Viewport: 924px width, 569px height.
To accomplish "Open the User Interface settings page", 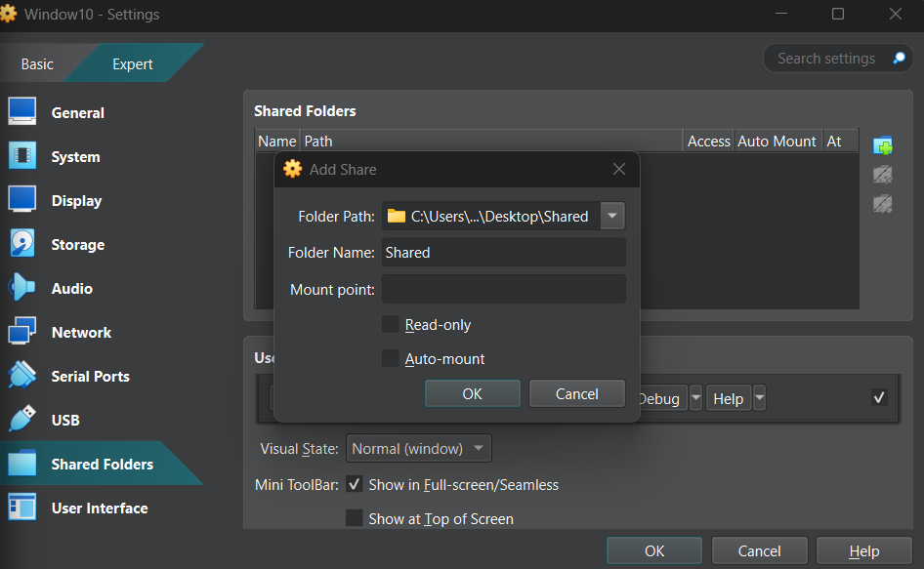I will 100,508.
